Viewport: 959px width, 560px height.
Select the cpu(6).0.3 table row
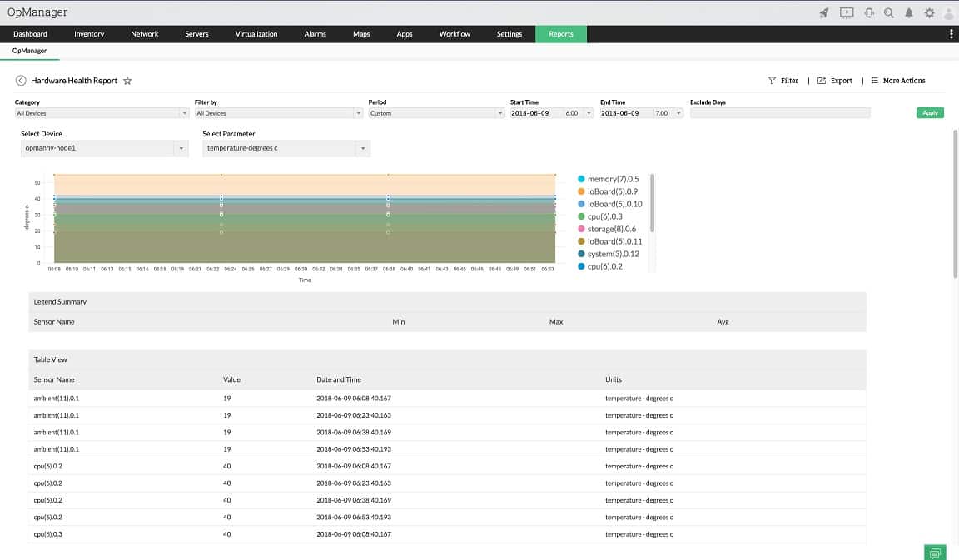447,534
